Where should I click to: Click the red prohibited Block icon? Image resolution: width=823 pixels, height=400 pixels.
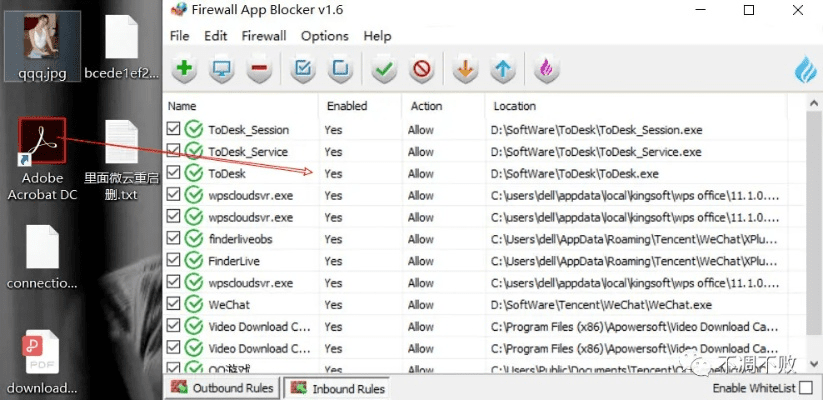pos(421,70)
